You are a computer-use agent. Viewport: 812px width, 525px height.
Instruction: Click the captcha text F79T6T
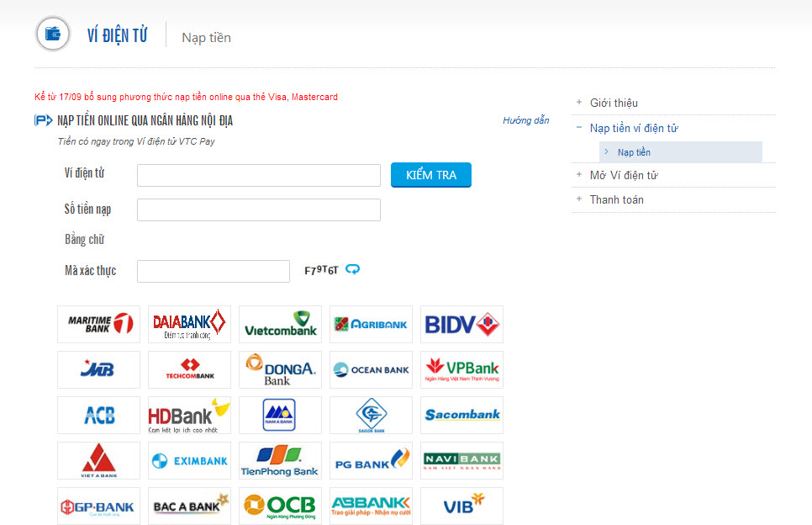321,270
